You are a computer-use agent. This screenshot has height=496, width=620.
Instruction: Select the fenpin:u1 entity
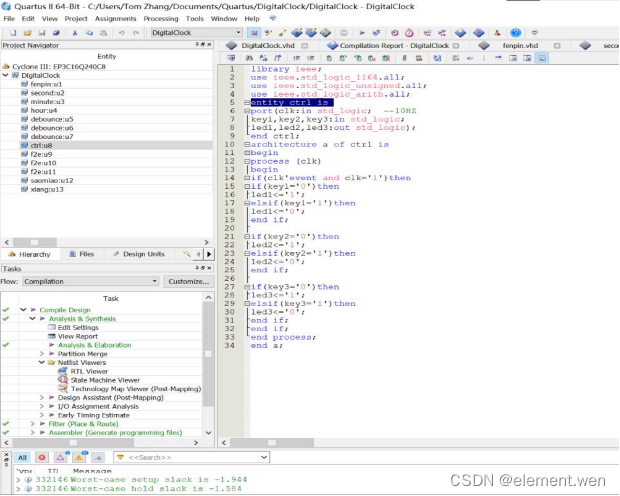(x=46, y=84)
